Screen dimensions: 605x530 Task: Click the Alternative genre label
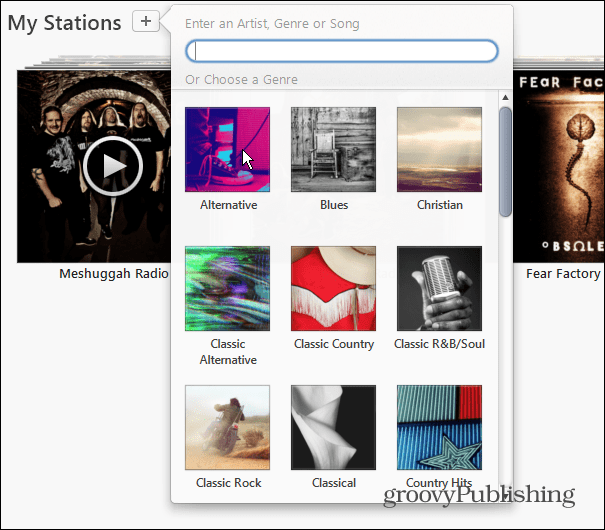(x=228, y=205)
